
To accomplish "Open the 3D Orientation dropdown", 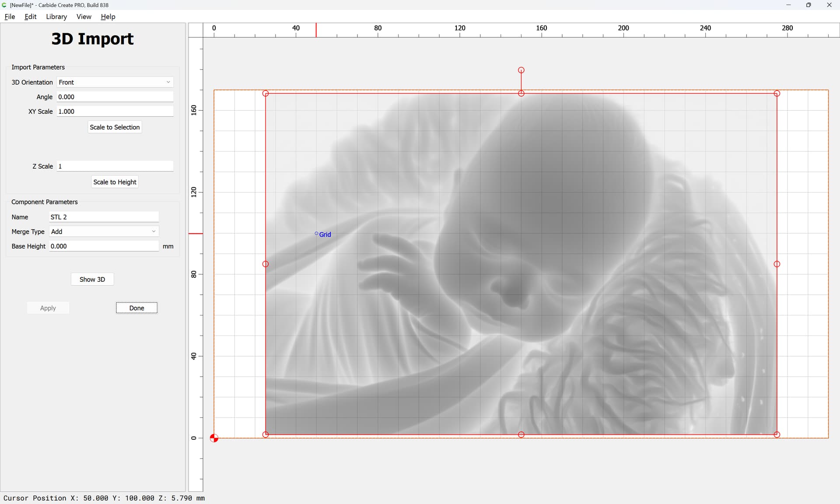I will (115, 82).
